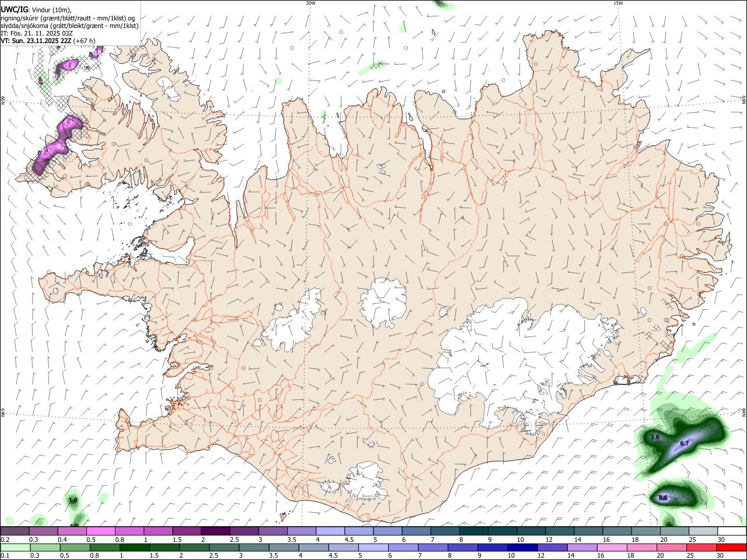This screenshot has width=747, height=560.
Task: Select lower rain scale bright red 30 swatch
Action: click(x=732, y=548)
